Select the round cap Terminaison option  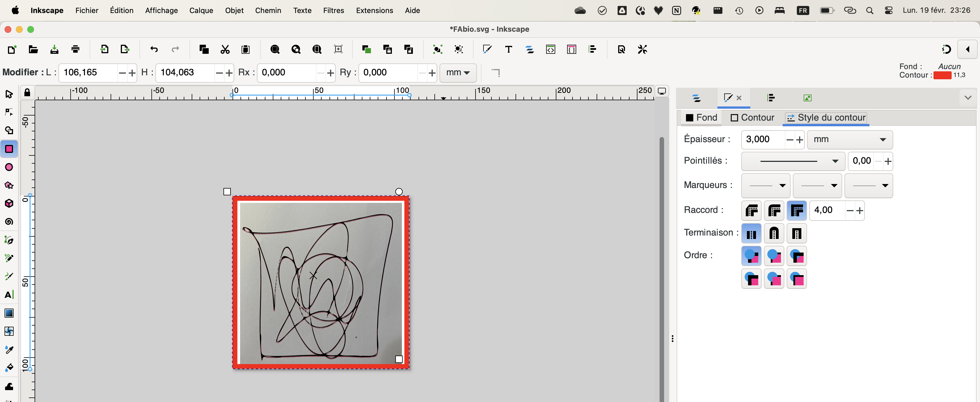coord(774,233)
